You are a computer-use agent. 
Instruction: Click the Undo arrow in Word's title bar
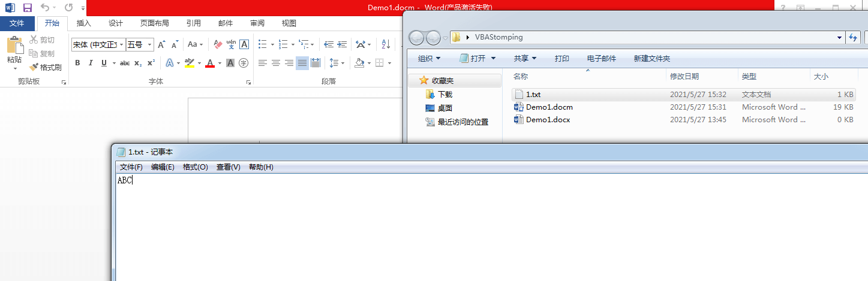coord(45,8)
